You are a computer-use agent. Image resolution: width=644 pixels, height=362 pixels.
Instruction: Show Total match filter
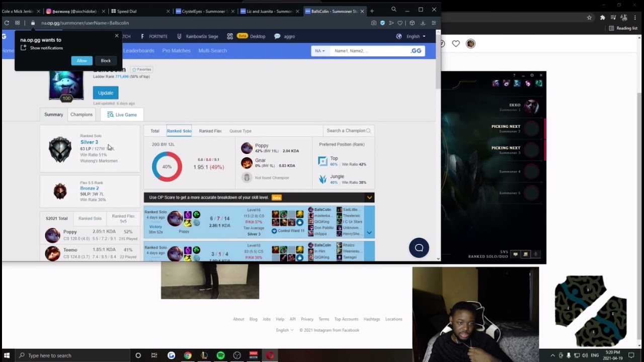(155, 131)
